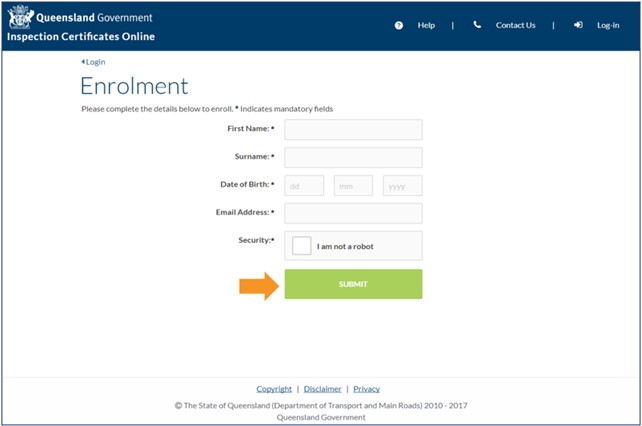
Task: Open the Copyright footer link
Action: 274,389
